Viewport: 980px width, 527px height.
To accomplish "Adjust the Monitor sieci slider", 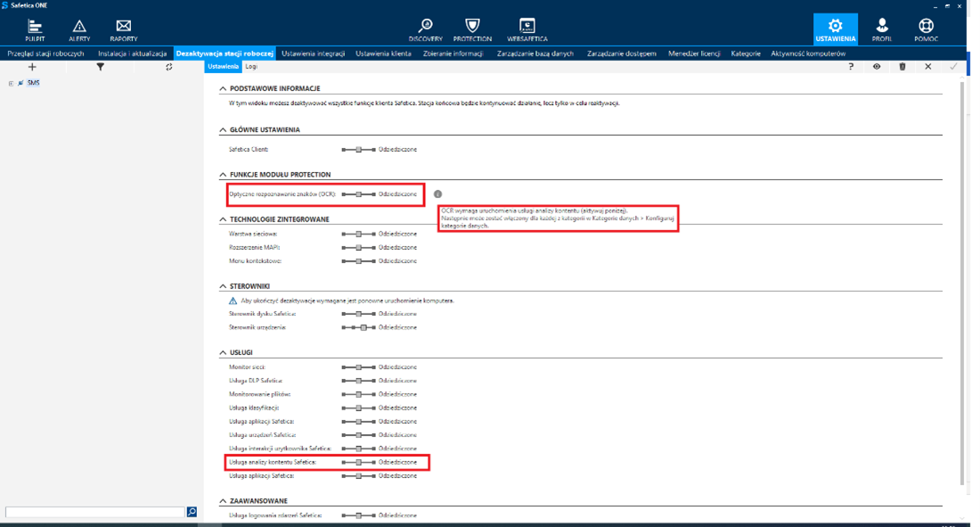I will click(358, 367).
